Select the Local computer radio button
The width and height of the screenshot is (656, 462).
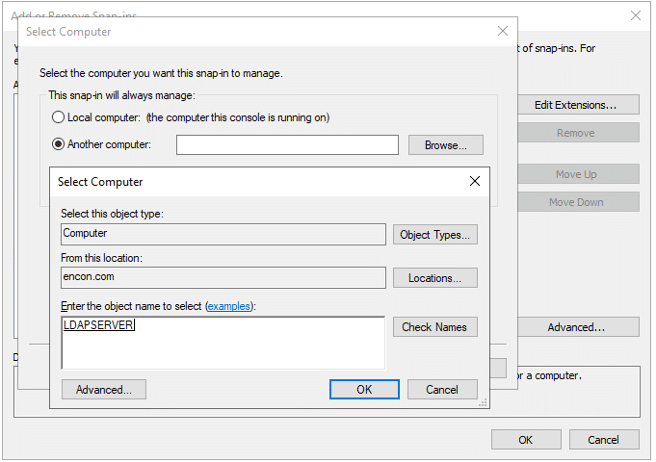(x=58, y=118)
